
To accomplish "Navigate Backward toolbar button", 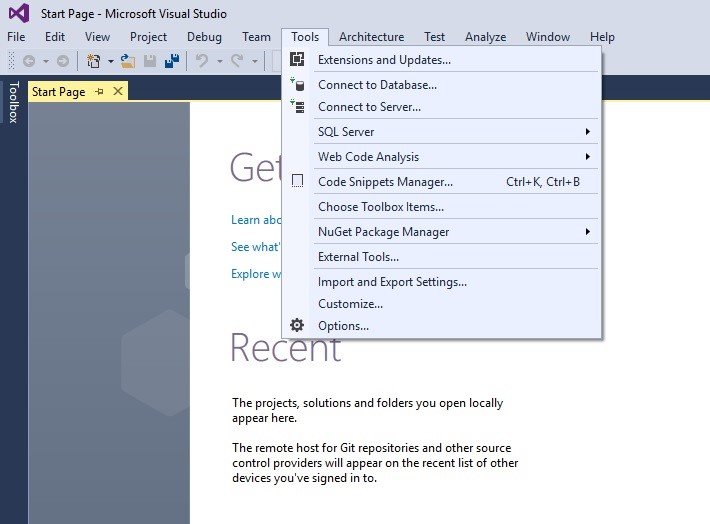I will point(29,61).
